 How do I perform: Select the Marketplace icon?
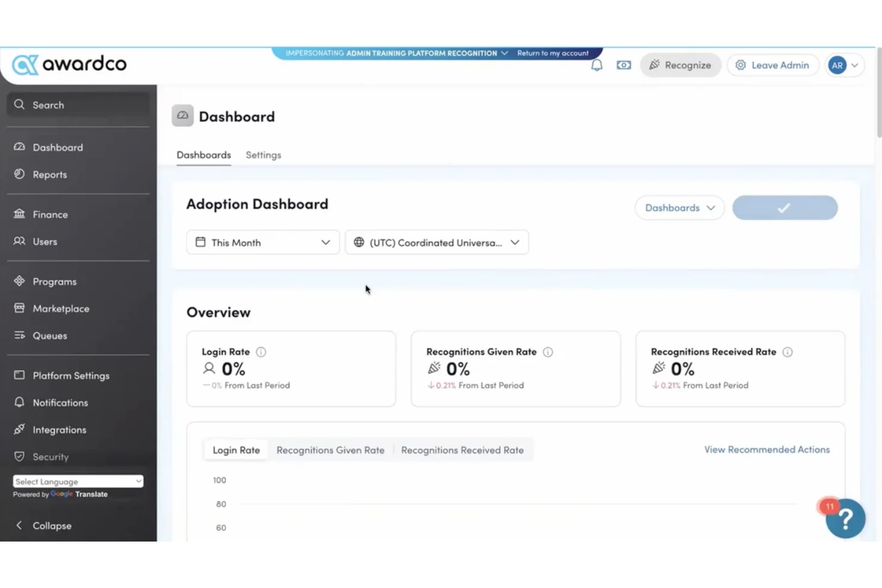(x=20, y=309)
